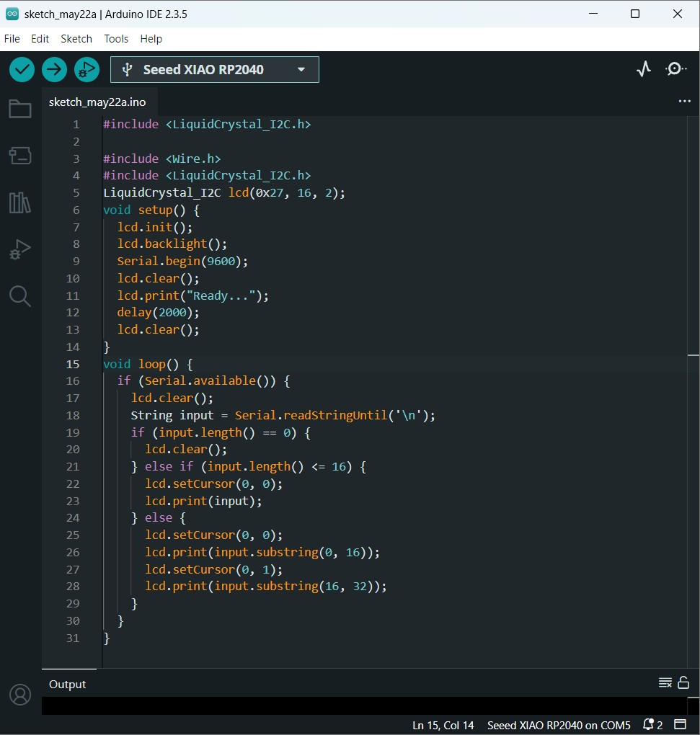Screen dimensions: 700x735
Task: Click the lcd.print("Ready...") line
Action: pos(192,295)
